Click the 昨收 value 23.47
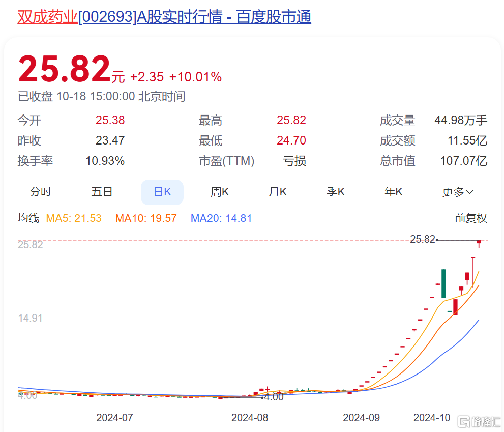Screen dimensions: 504x432 tap(110, 140)
